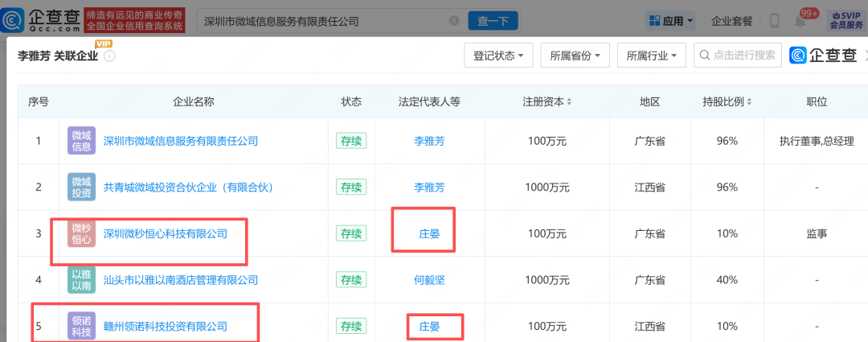The height and width of the screenshot is (342, 868).
Task: Open the 应用 dropdown menu
Action: coord(671,21)
